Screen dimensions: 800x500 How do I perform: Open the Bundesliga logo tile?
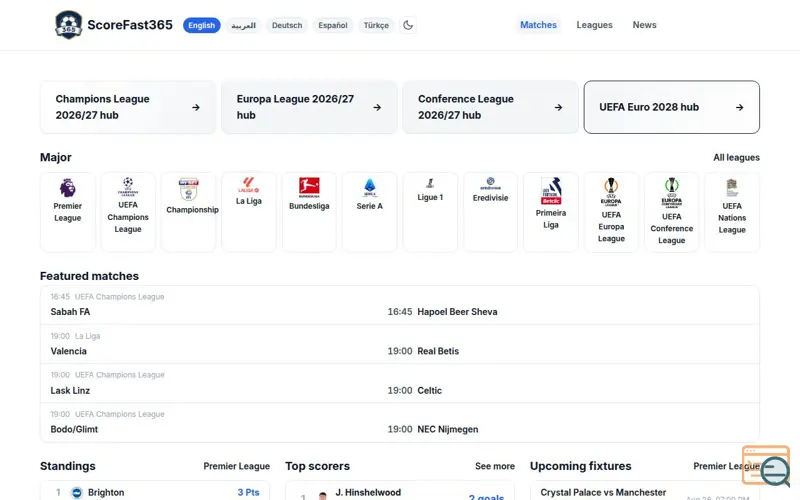(309, 212)
